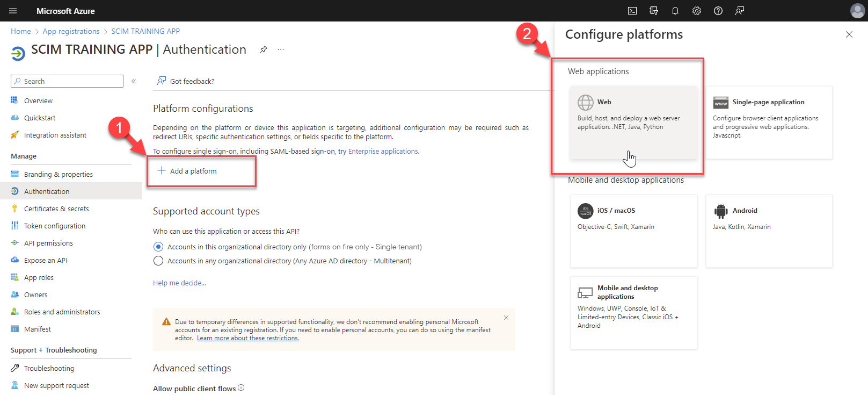Focus the left menu Search box
Image resolution: width=868 pixels, height=395 pixels.
67,81
